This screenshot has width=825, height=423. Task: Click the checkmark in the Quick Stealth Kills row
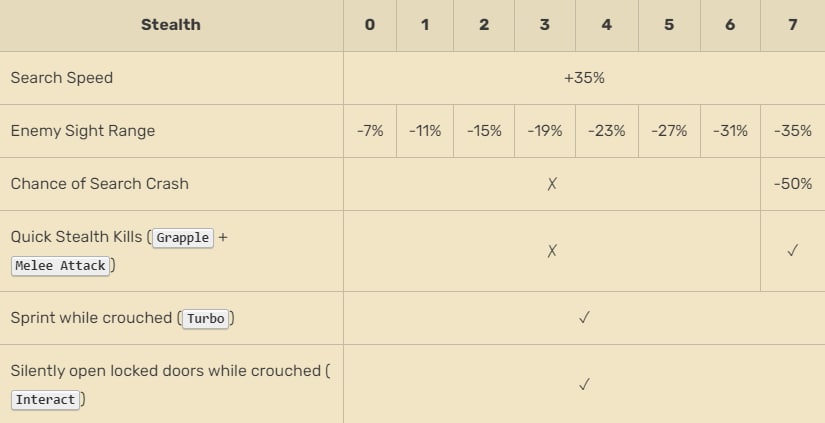pos(792,251)
